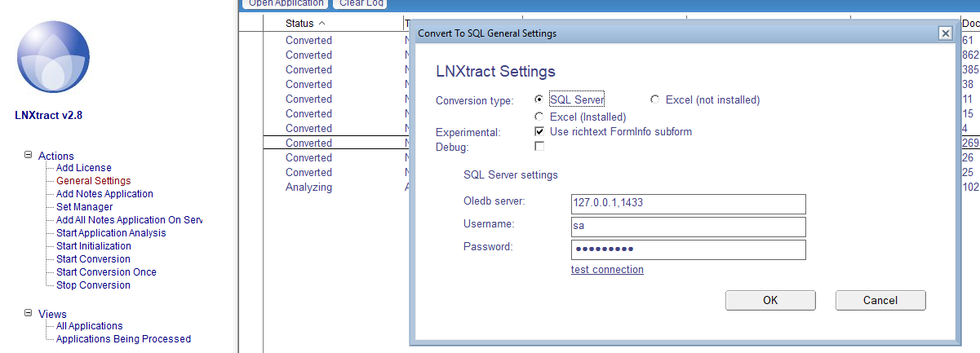Click the test connection link
Image resolution: width=980 pixels, height=353 pixels.
click(x=607, y=270)
